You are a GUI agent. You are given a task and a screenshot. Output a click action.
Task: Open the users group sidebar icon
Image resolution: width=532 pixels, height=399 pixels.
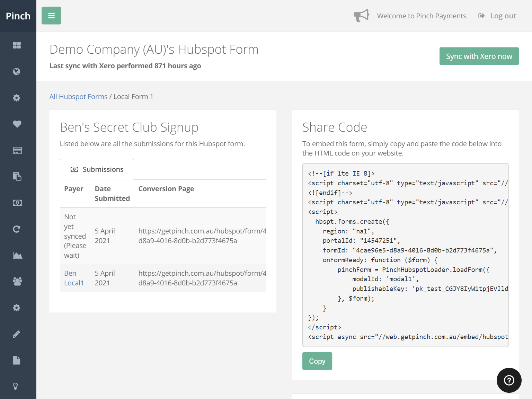pyautogui.click(x=17, y=282)
